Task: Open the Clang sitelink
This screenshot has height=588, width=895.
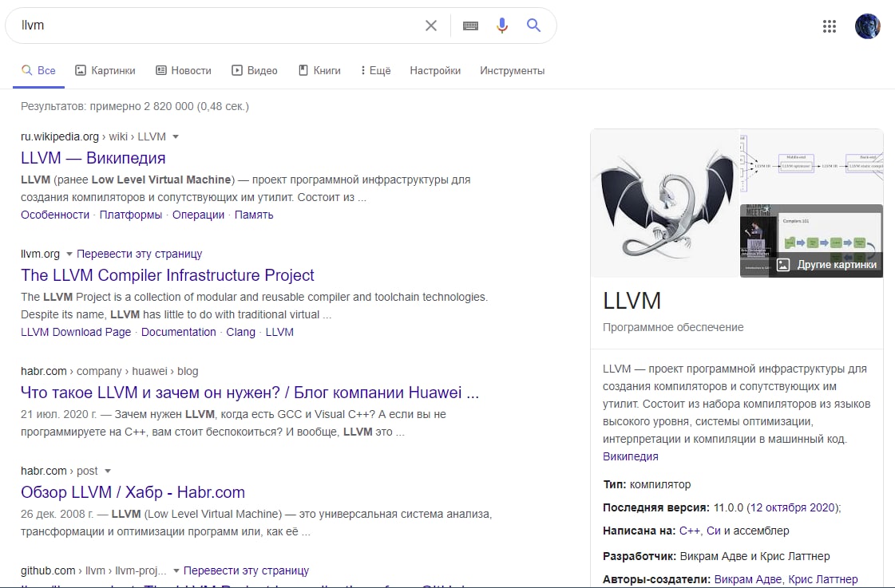Action: coord(240,333)
